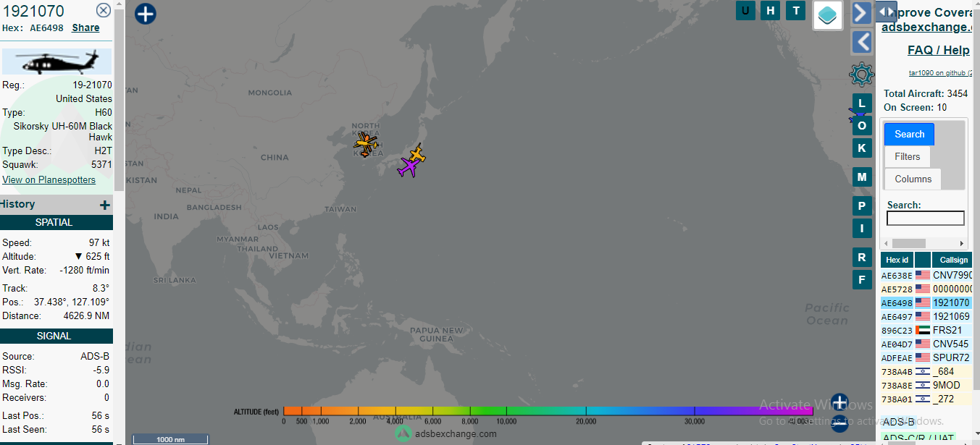
Task: Toggle the O map option button
Action: tap(862, 126)
